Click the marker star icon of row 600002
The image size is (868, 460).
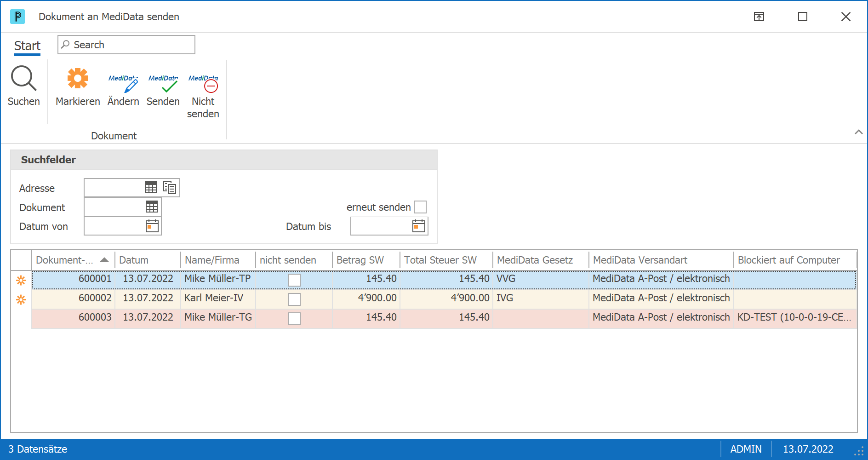[21, 299]
